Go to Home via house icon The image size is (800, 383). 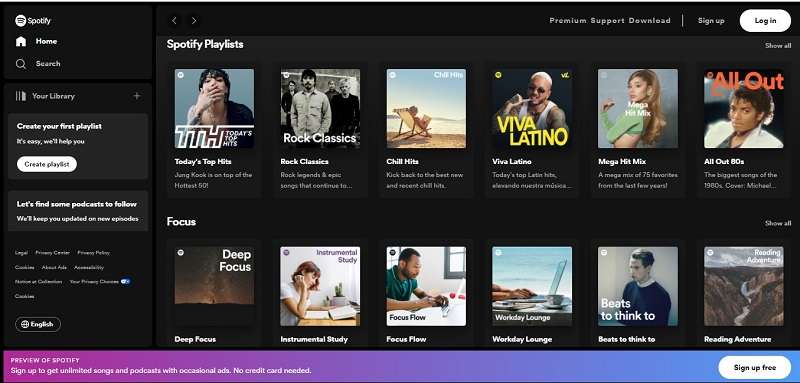pos(21,41)
